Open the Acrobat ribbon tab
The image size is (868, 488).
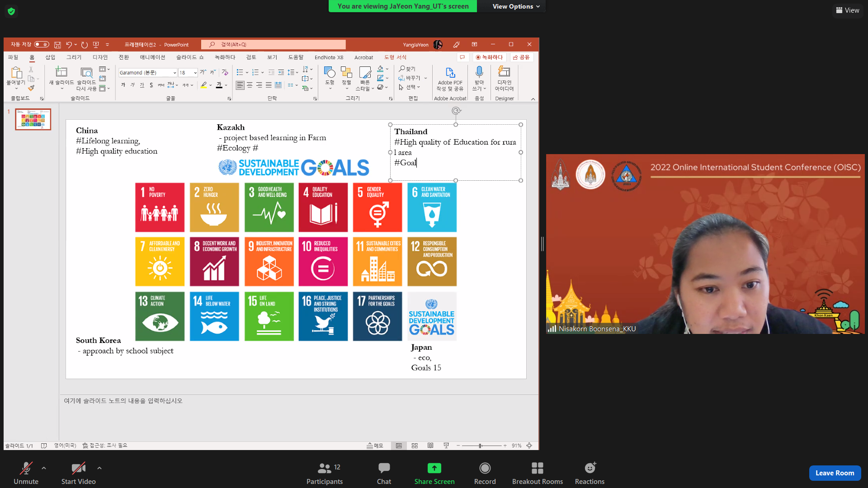pyautogui.click(x=363, y=57)
